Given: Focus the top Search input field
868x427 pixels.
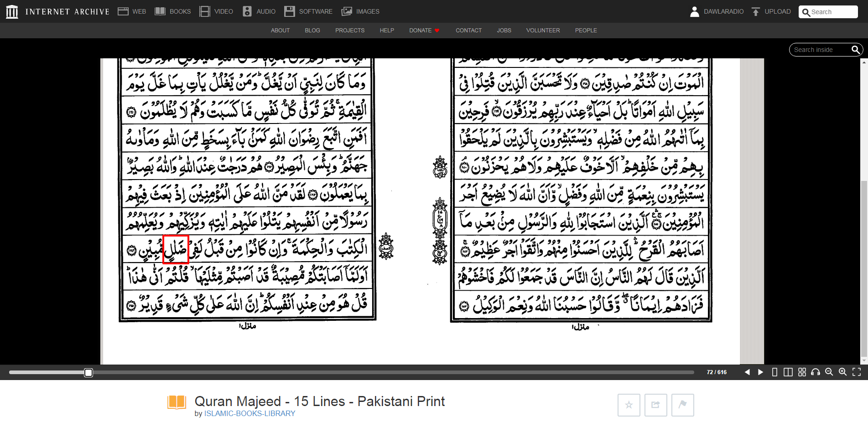Looking at the screenshot, I should coord(828,12).
